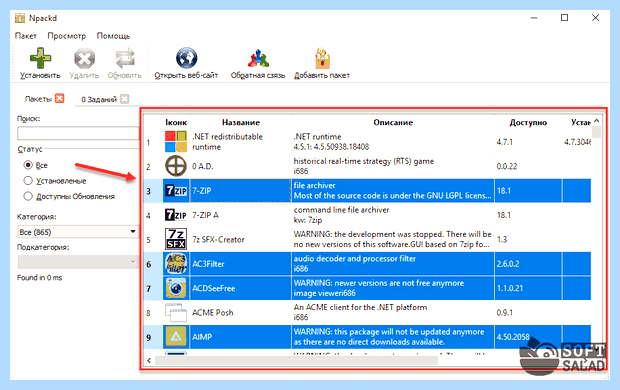Image resolution: width=620 pixels, height=390 pixels.
Task: Close the 0 Заданий tab
Action: pyautogui.click(x=125, y=99)
